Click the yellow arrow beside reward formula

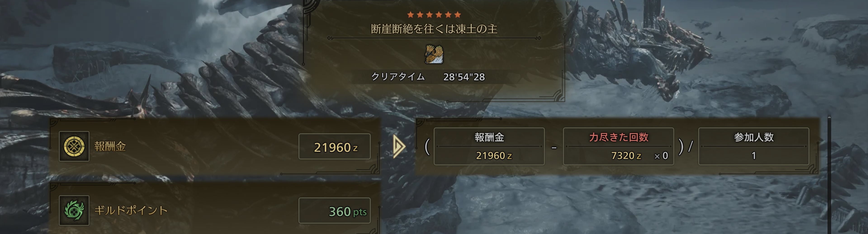pyautogui.click(x=399, y=146)
